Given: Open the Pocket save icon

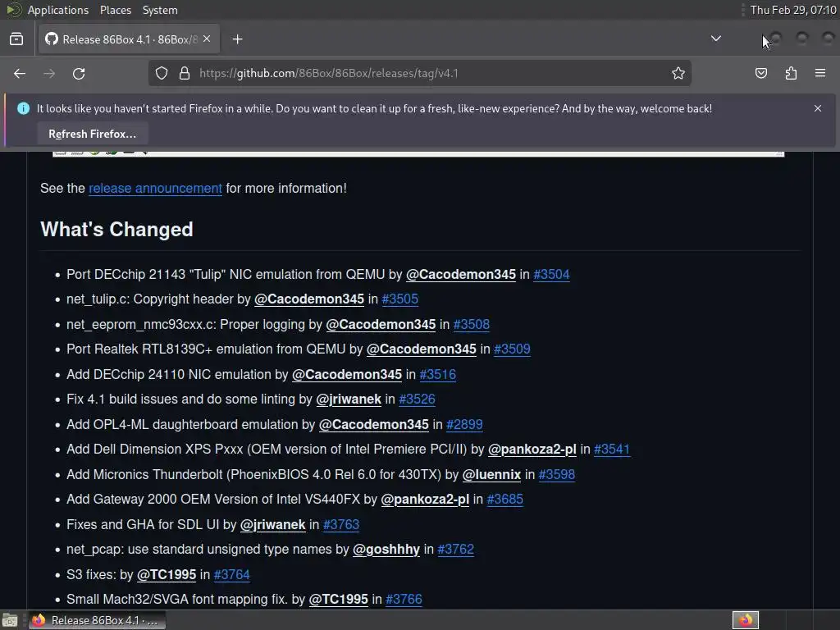Looking at the screenshot, I should pyautogui.click(x=760, y=73).
